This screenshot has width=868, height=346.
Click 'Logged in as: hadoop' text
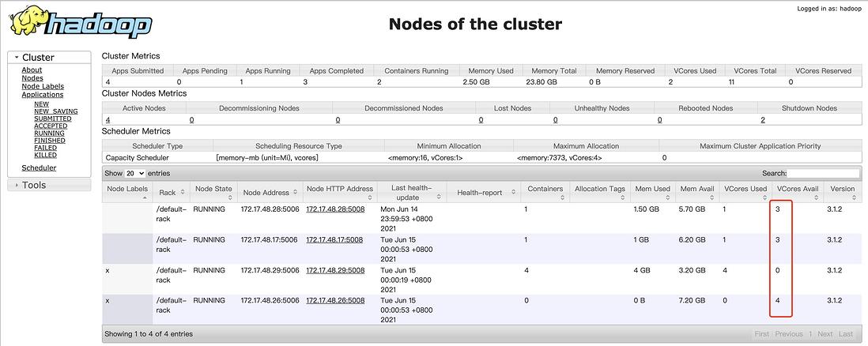(829, 9)
